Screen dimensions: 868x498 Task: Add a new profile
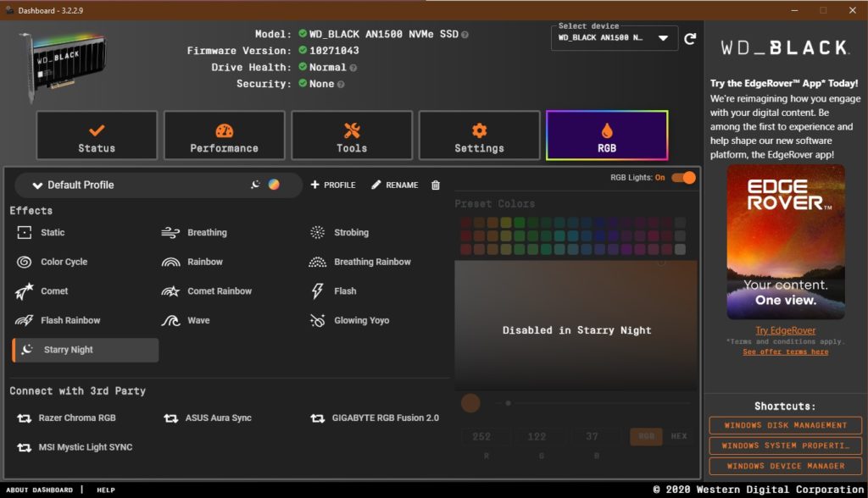[332, 185]
